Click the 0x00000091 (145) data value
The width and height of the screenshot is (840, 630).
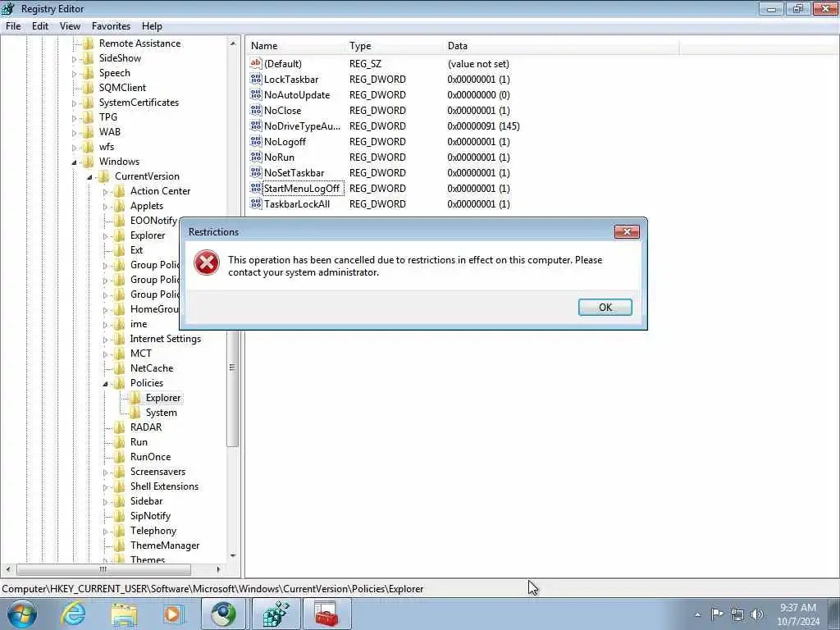pyautogui.click(x=483, y=126)
